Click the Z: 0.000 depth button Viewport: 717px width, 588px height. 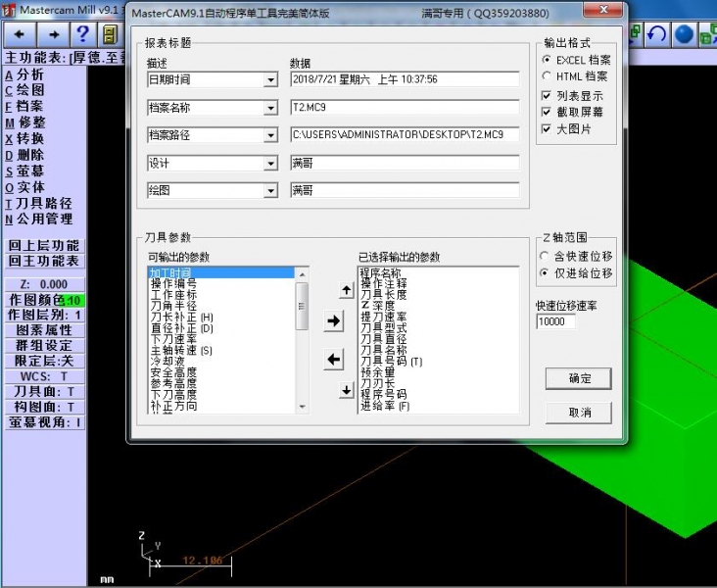click(44, 284)
